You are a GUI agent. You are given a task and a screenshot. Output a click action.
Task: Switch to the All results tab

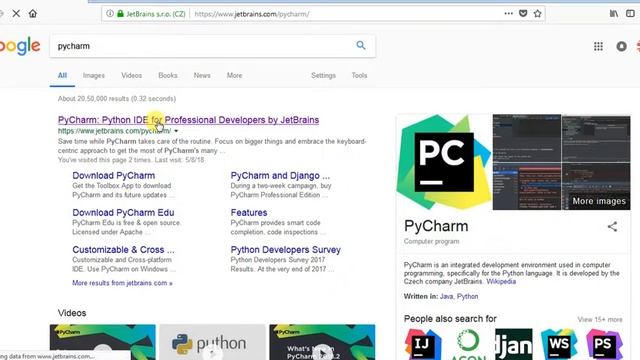coord(62,76)
